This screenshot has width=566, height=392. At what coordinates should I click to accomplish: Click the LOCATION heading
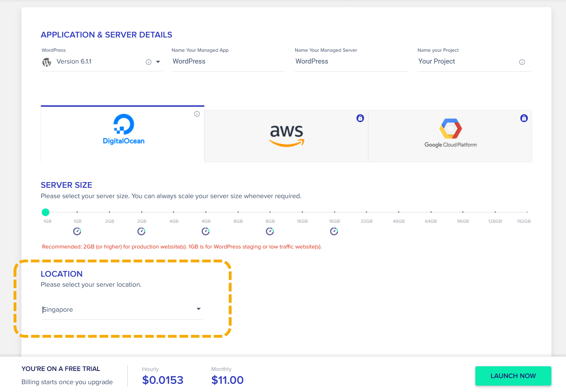pyautogui.click(x=61, y=274)
